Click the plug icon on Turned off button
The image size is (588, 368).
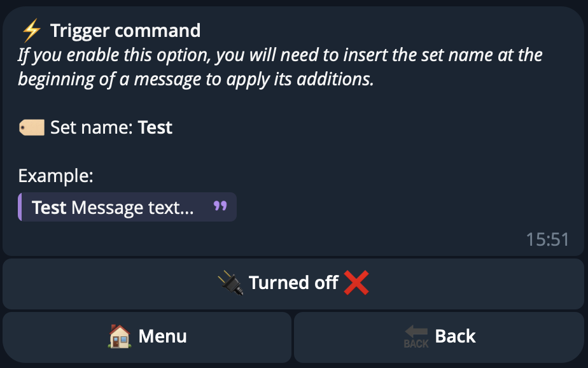tap(231, 282)
